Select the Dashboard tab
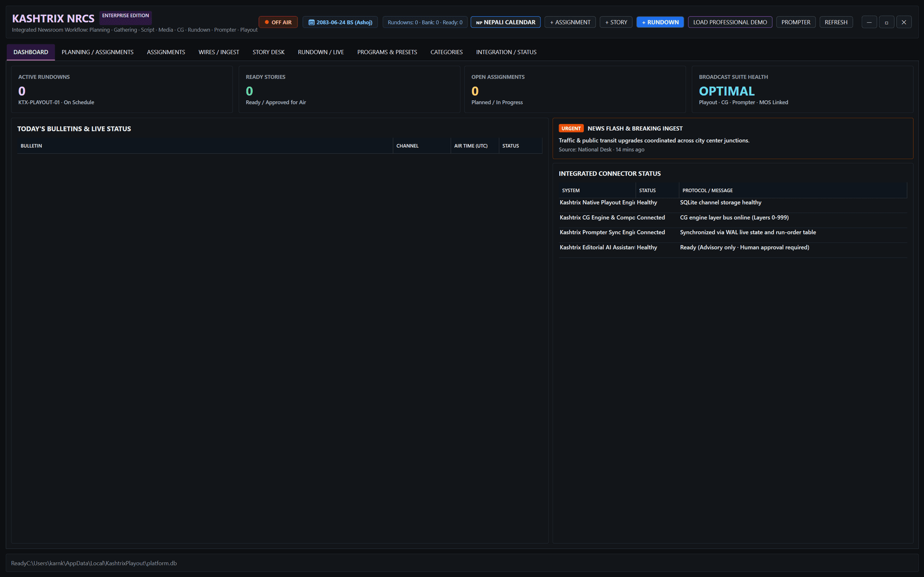 click(31, 52)
